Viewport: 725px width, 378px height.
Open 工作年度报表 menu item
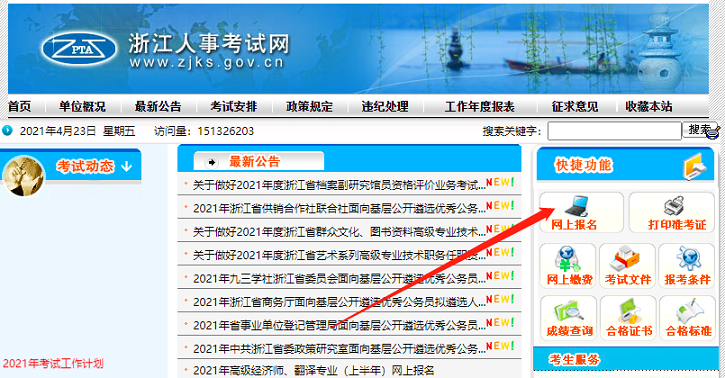[x=479, y=107]
